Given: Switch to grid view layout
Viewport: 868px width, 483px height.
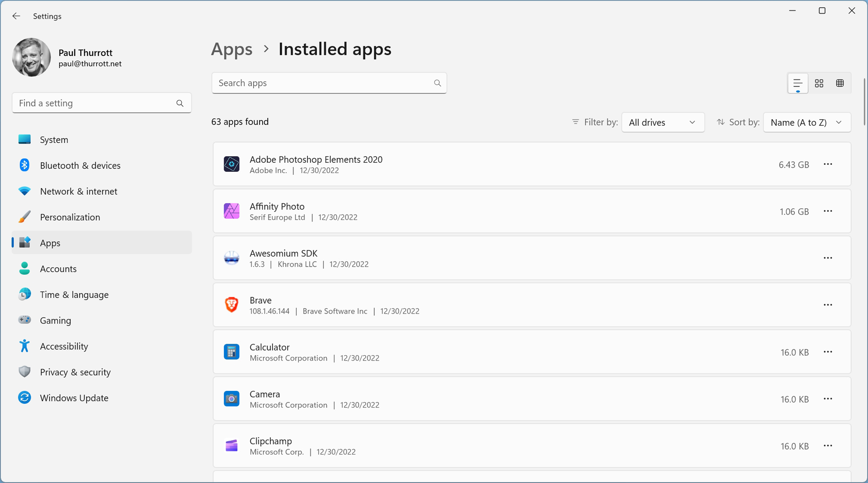Looking at the screenshot, I should (x=819, y=83).
